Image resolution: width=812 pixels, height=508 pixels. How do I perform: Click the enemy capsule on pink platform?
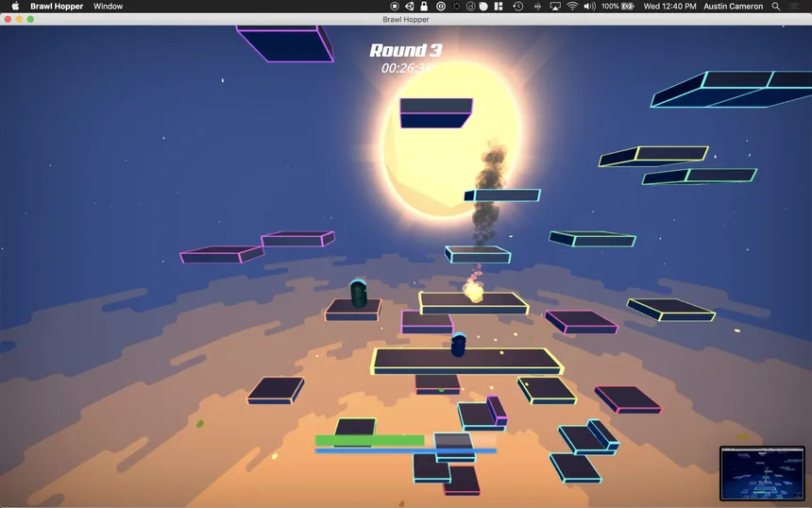pos(359,293)
